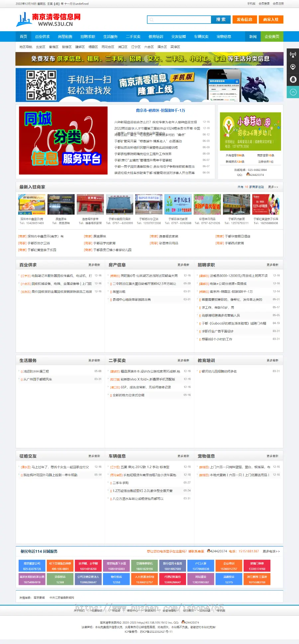Screen dimensions: 299x644
Task: Click the 地区导航 label in district bar
Action: tap(26, 47)
